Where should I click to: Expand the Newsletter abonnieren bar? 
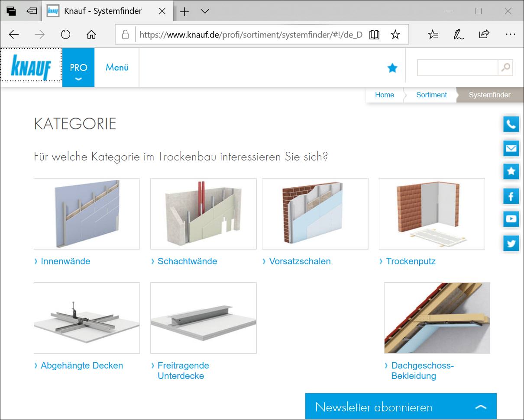tap(401, 407)
